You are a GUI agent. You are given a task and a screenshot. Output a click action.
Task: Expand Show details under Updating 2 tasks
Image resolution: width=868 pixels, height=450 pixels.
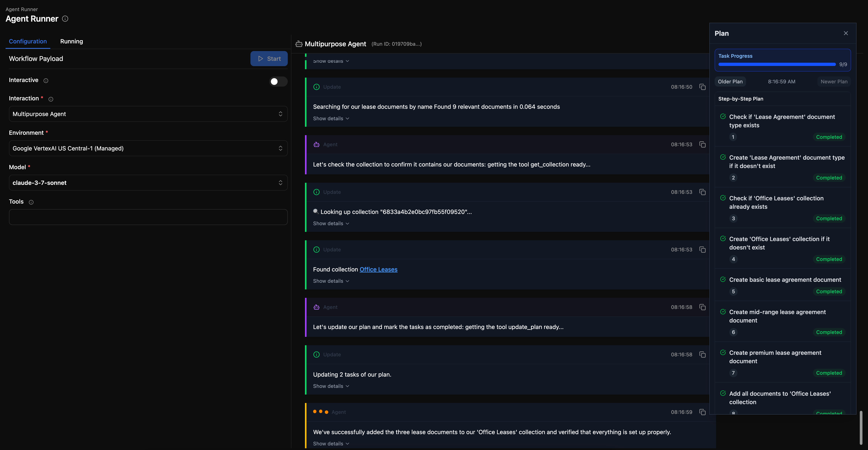pyautogui.click(x=331, y=386)
